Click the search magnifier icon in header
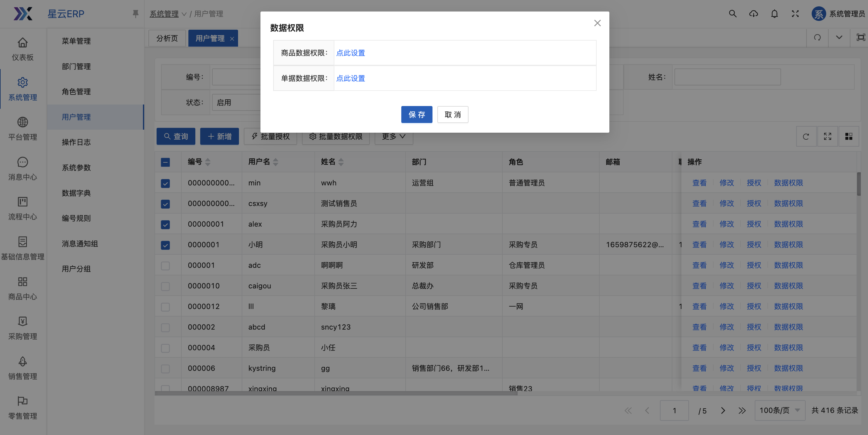 coord(733,14)
